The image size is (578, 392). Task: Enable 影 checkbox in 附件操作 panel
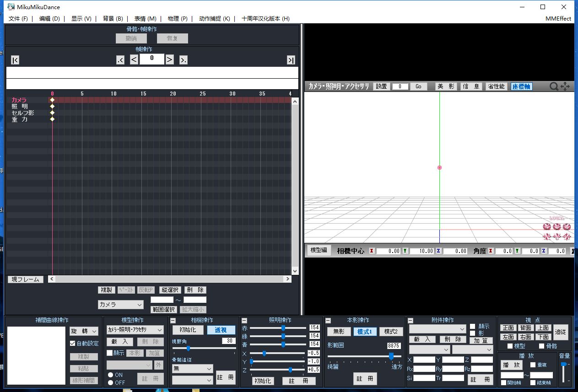(x=473, y=333)
